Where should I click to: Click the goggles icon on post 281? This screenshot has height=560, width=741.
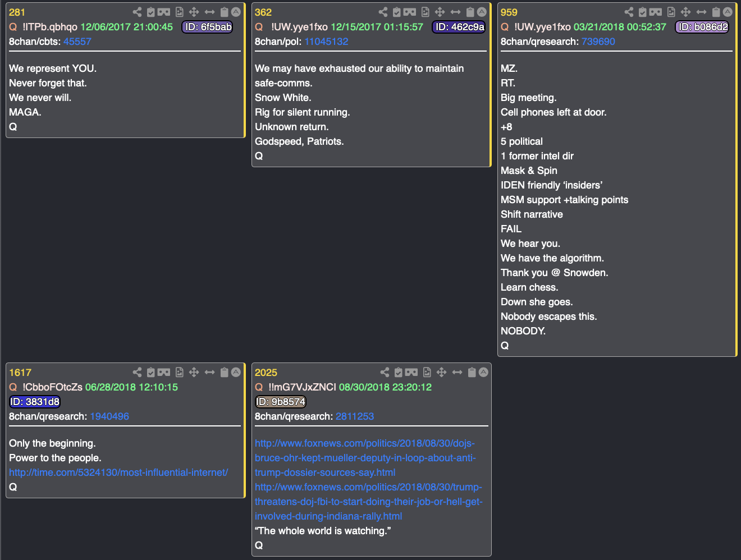pyautogui.click(x=164, y=12)
